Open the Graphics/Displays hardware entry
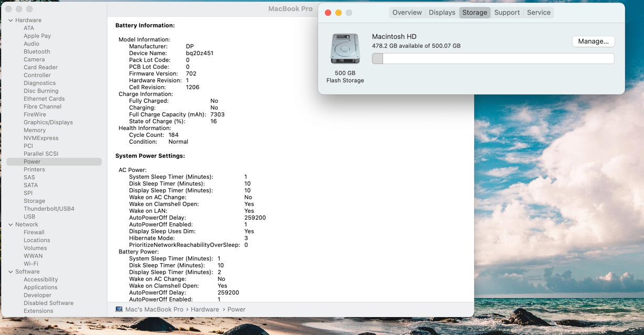Viewport: 644px width, 335px height. 48,122
